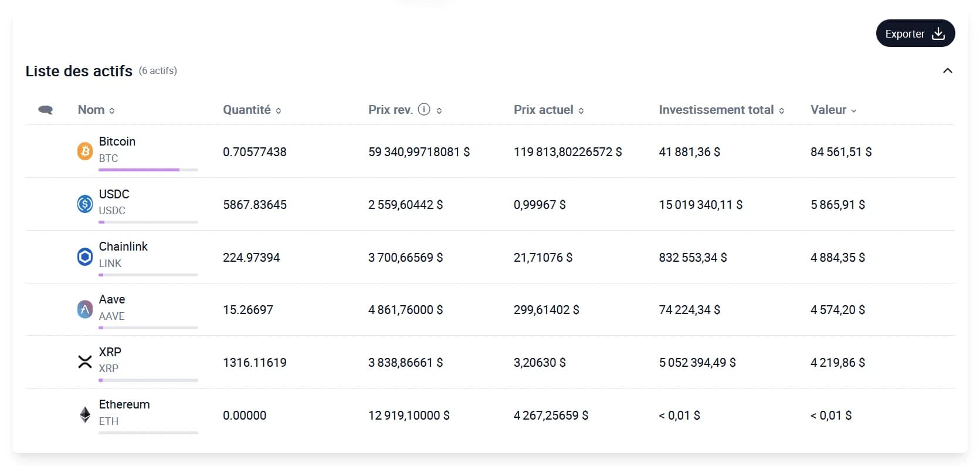
Task: Select Aave investment 74 224,34 $
Action: [x=690, y=310]
